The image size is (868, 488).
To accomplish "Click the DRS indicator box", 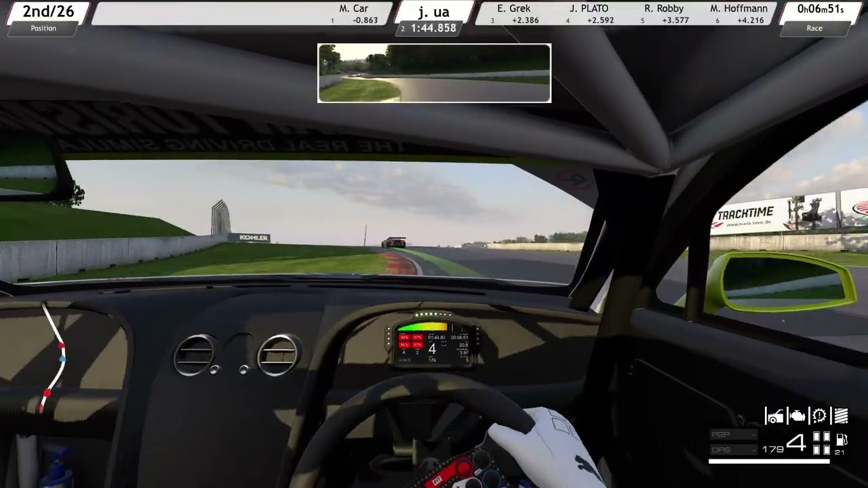I will pyautogui.click(x=734, y=449).
